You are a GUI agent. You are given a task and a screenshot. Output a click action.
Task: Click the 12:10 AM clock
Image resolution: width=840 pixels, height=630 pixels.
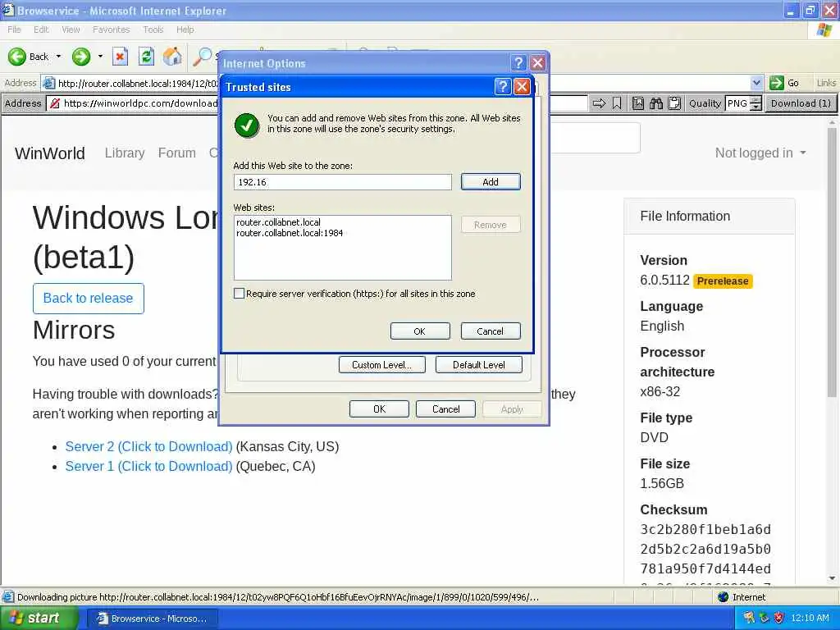point(810,618)
